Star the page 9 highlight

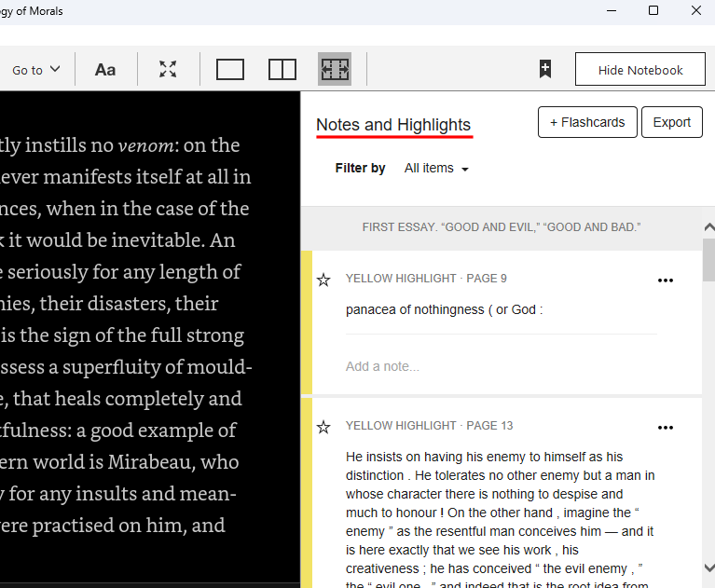323,280
